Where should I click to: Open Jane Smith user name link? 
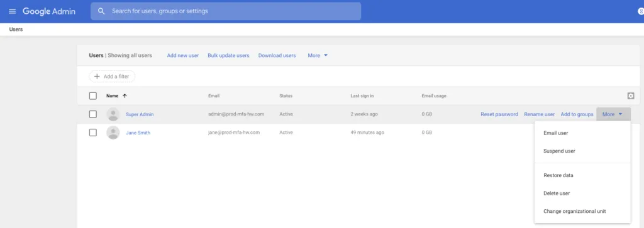[x=138, y=133]
